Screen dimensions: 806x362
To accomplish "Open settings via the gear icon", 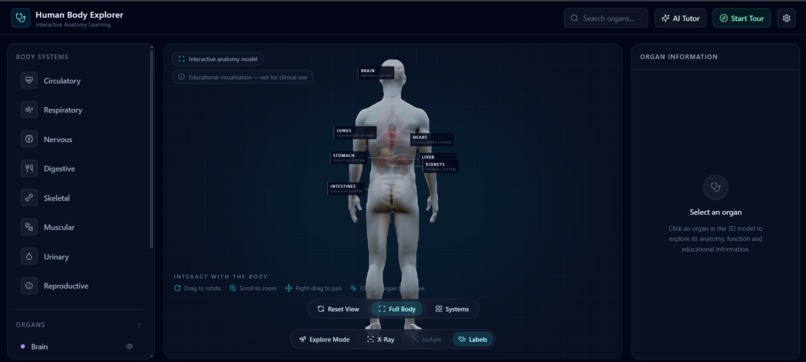I will click(786, 18).
